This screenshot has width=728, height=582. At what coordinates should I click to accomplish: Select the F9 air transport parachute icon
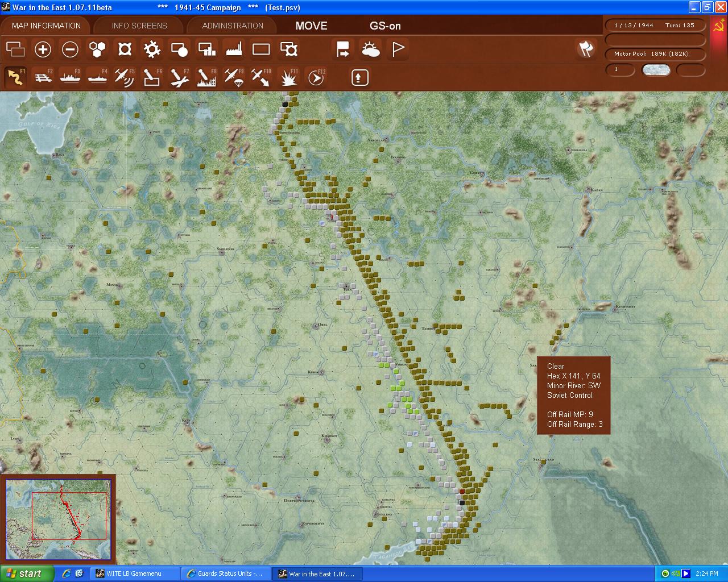[x=234, y=77]
